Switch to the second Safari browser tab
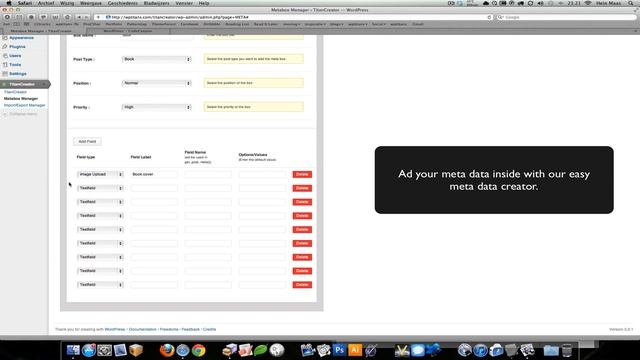This screenshot has width=640, height=360. pos(128,31)
